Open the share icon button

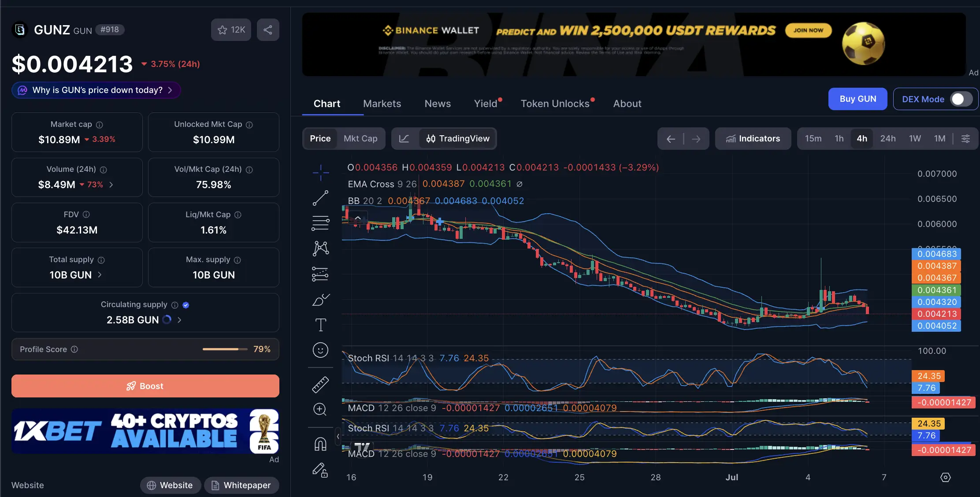pos(268,30)
